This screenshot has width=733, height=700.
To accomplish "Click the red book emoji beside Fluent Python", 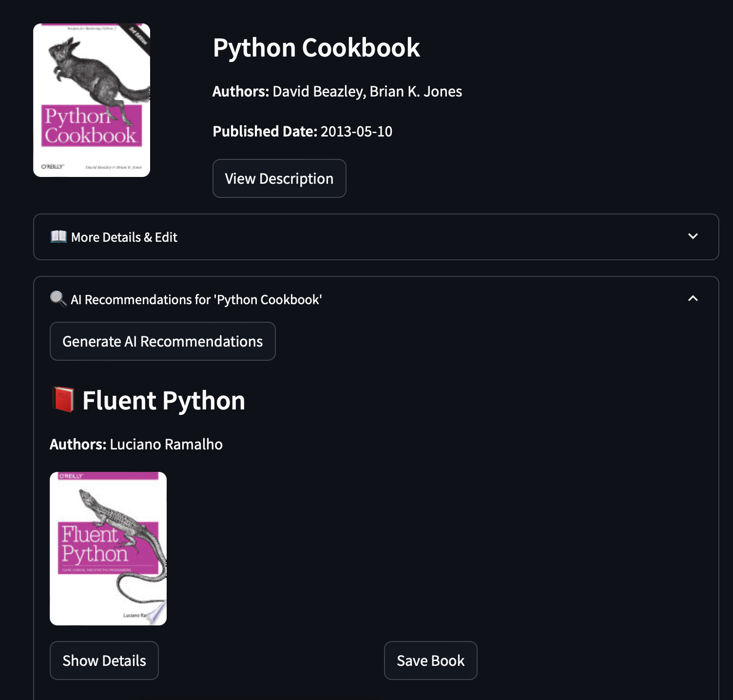I will (x=63, y=400).
